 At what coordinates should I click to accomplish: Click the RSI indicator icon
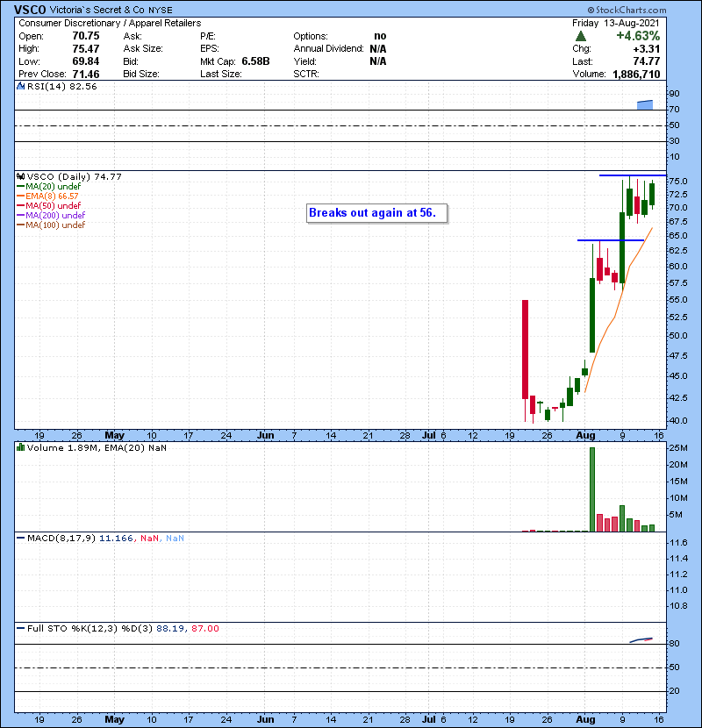tap(20, 86)
